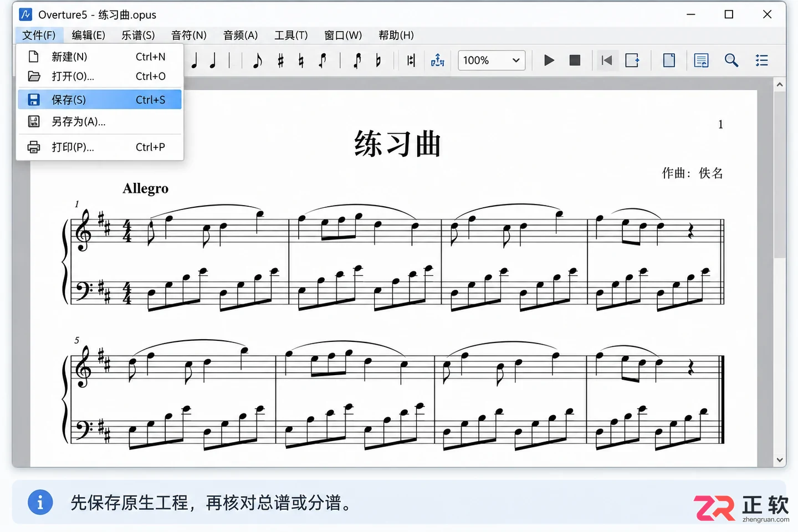Open the 100% zoom dropdown
The width and height of the screenshot is (798, 532).
[x=492, y=60]
